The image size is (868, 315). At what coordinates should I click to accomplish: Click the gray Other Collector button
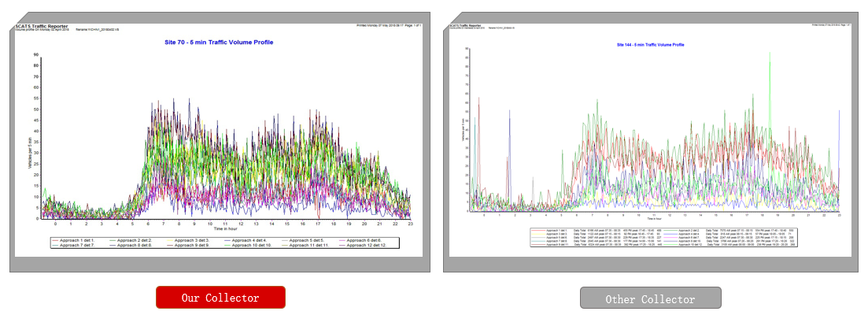point(650,298)
